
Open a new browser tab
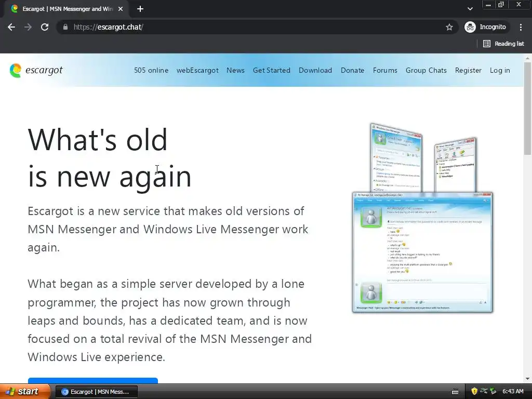140,9
